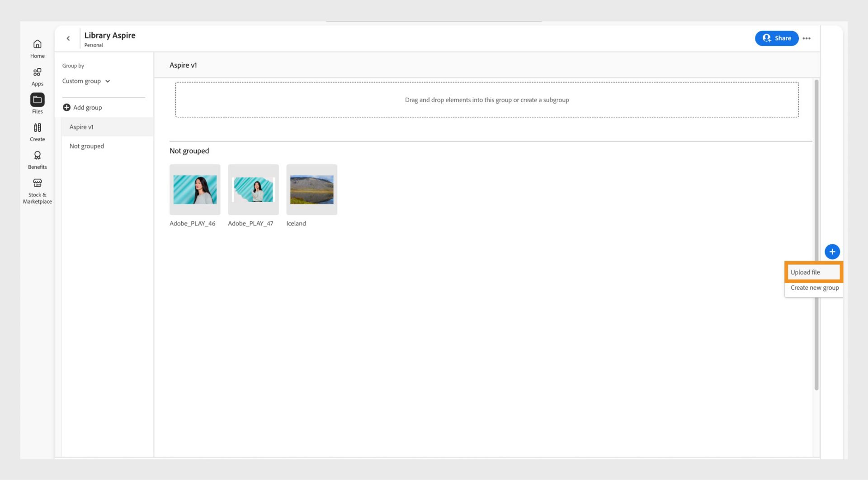Select the Aspire v1 group
The width and height of the screenshot is (868, 480).
(x=81, y=127)
